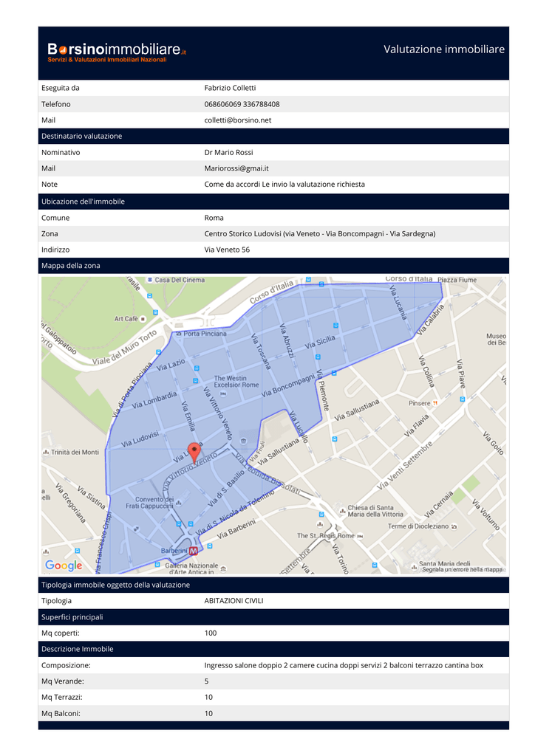Viewport: 535px width, 756px height.
Task: Click the value 'ABITAZIONI CIVILI'
Action: coord(234,601)
